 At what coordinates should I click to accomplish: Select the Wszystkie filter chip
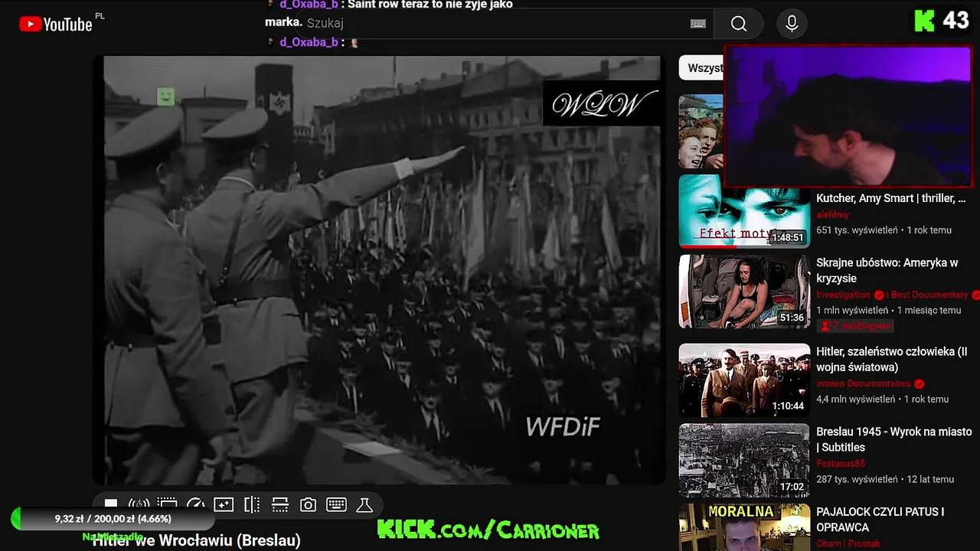coord(703,68)
